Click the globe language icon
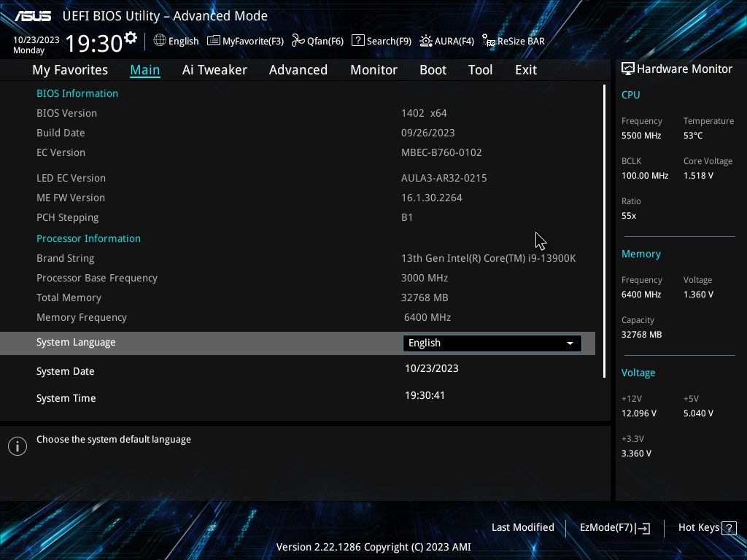The image size is (747, 560). 160,41
